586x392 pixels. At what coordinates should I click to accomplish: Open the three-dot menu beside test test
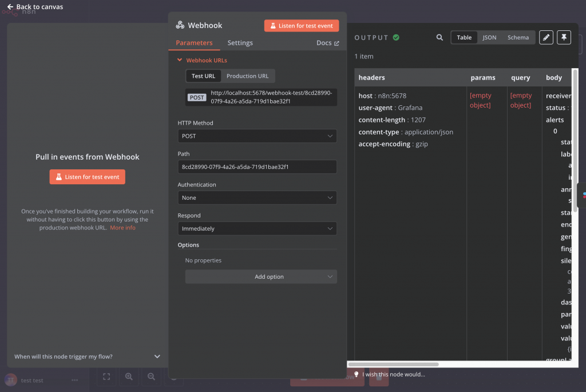pos(75,380)
